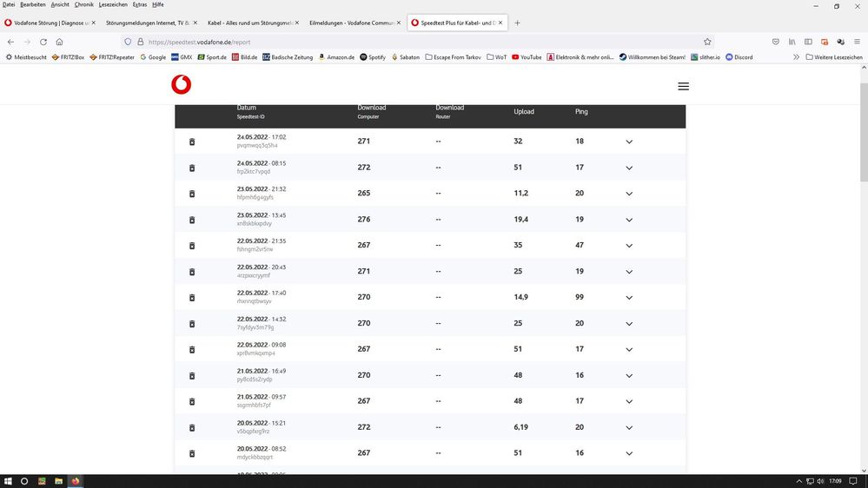Delete the 22.05.2022 14:32 speedtest entry
The image size is (868, 488).
192,324
